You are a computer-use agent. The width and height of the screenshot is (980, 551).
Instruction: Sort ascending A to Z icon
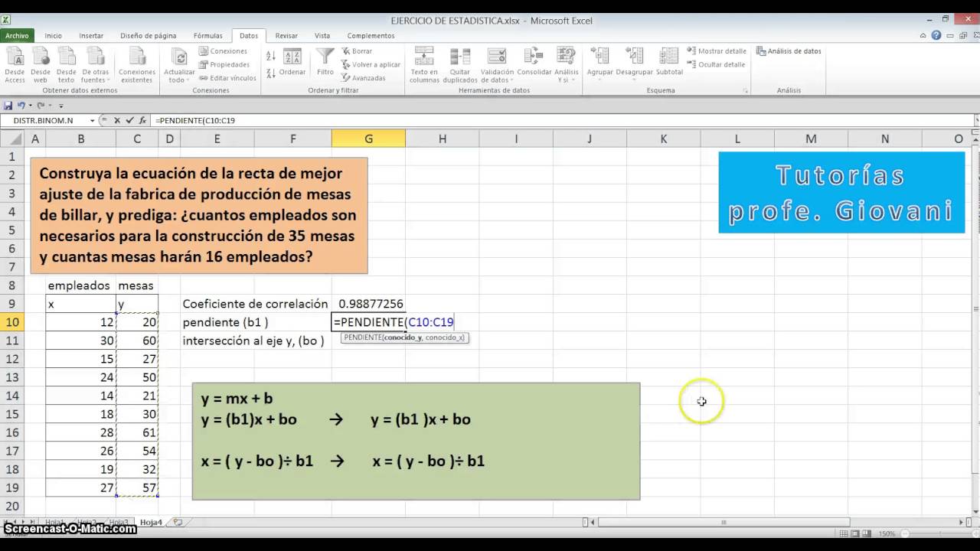270,57
